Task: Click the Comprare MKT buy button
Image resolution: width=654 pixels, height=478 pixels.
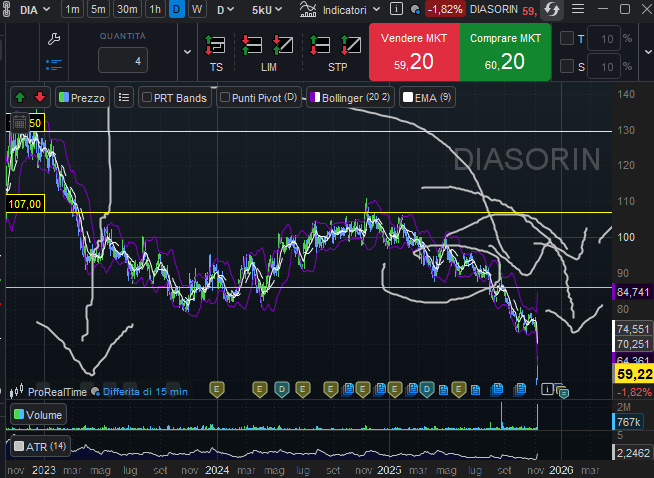Action: click(505, 52)
